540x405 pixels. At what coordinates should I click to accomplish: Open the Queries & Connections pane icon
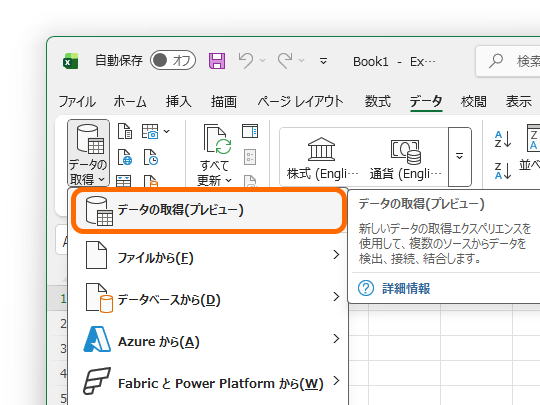pyautogui.click(x=250, y=131)
